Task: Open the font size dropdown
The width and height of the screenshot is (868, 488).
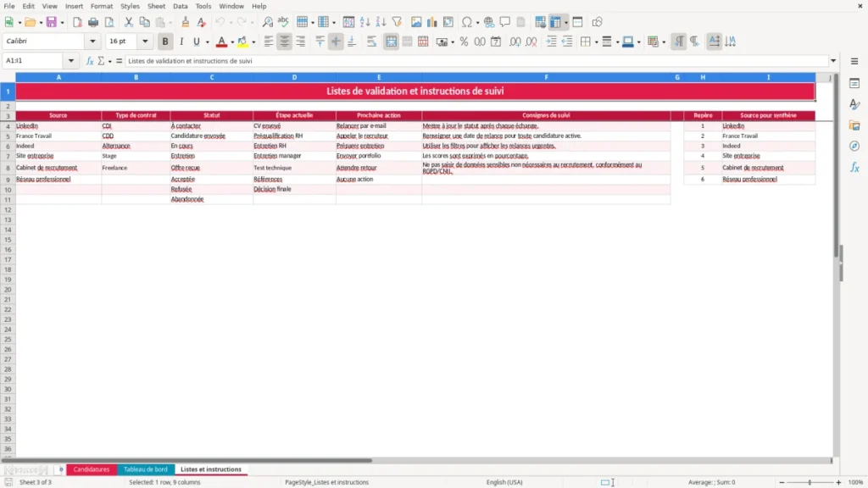Action: tap(145, 41)
